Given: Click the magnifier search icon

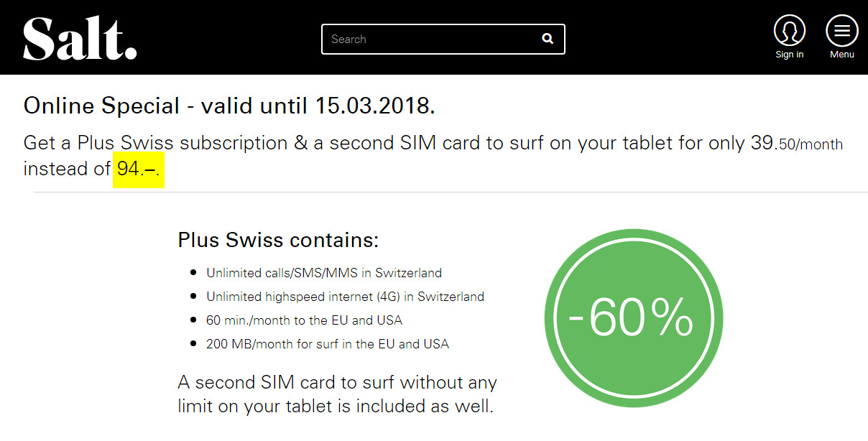Looking at the screenshot, I should click(x=548, y=39).
